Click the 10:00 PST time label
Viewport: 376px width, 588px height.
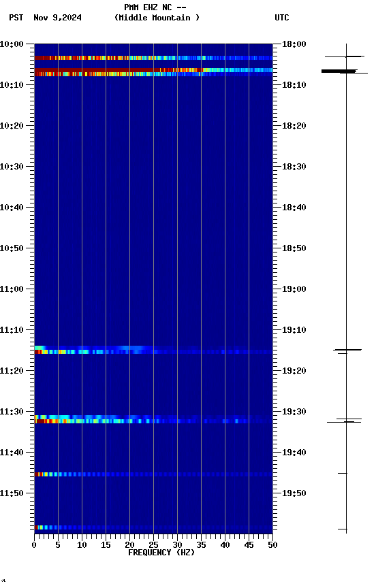point(12,44)
